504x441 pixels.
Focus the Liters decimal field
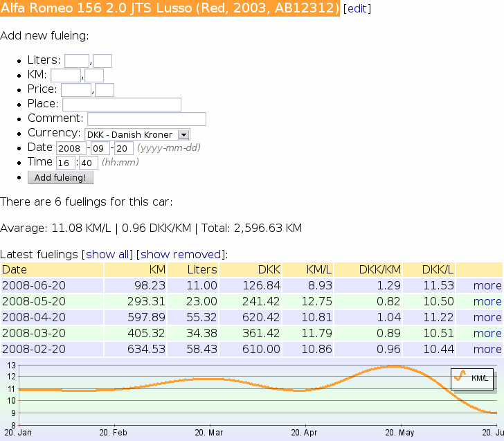[102, 61]
